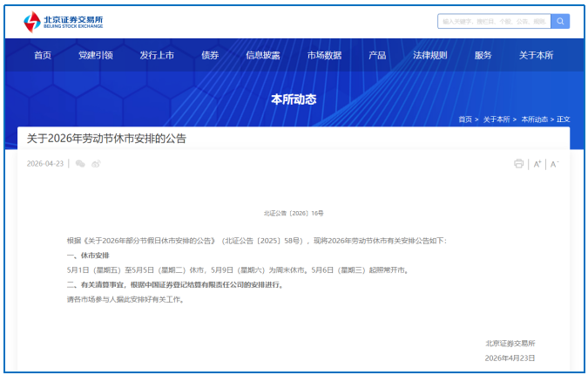Click the line 请各市场参与人据此安排好有关工作
Screen dimensions: 588x375
pos(125,299)
